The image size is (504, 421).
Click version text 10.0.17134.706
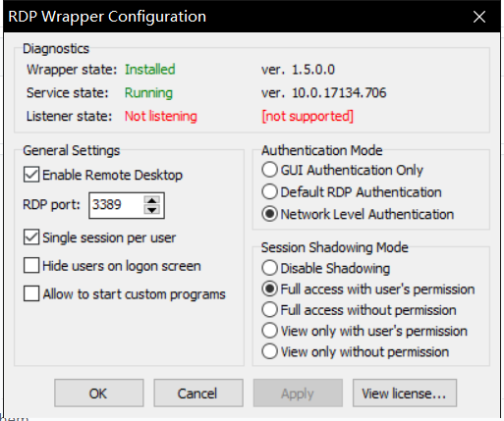point(339,93)
